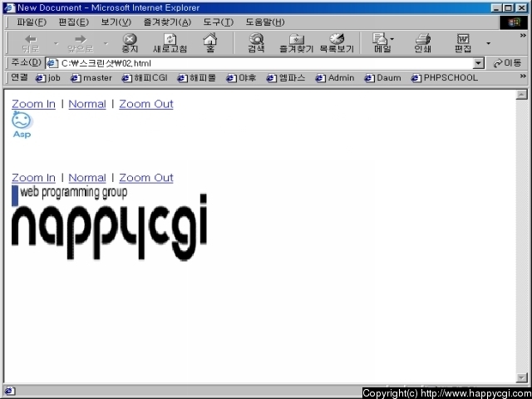Minimize the Internet Explorer window
This screenshot has height=399, width=532.
(497, 7)
